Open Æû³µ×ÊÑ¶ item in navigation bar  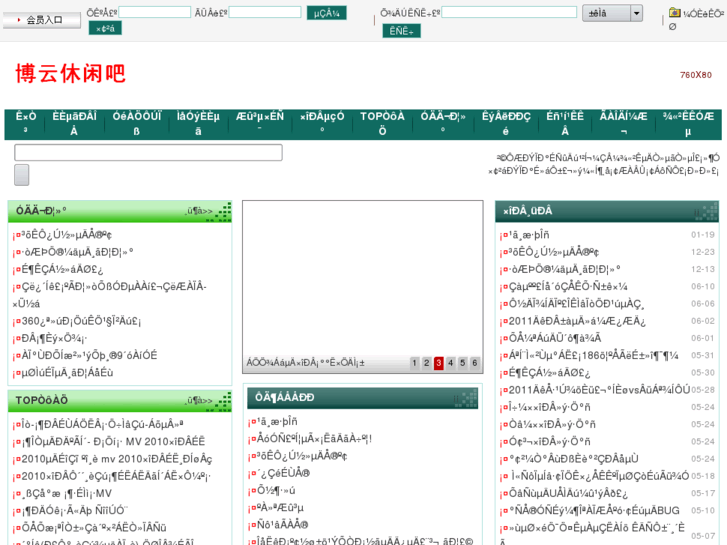pos(260,123)
